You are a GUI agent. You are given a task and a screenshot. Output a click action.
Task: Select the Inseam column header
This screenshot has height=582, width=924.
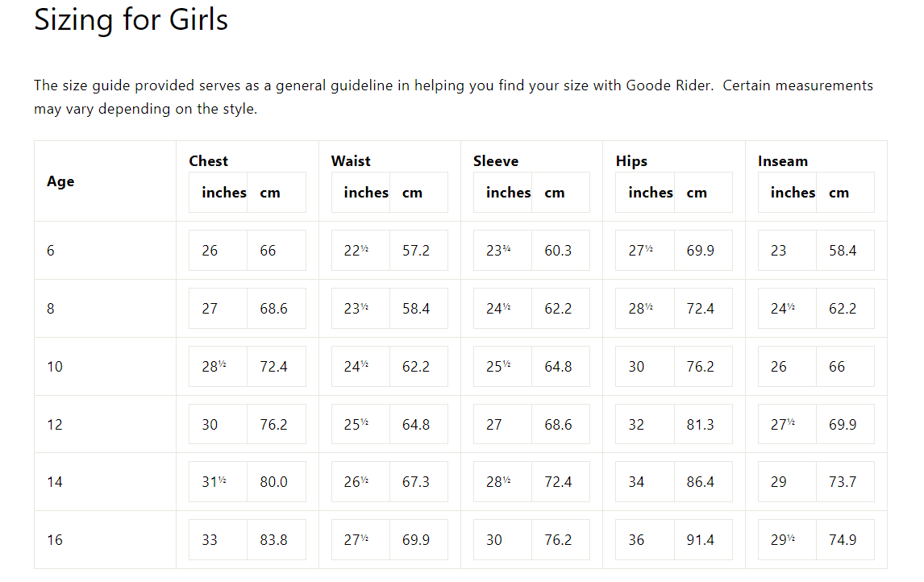pos(783,161)
